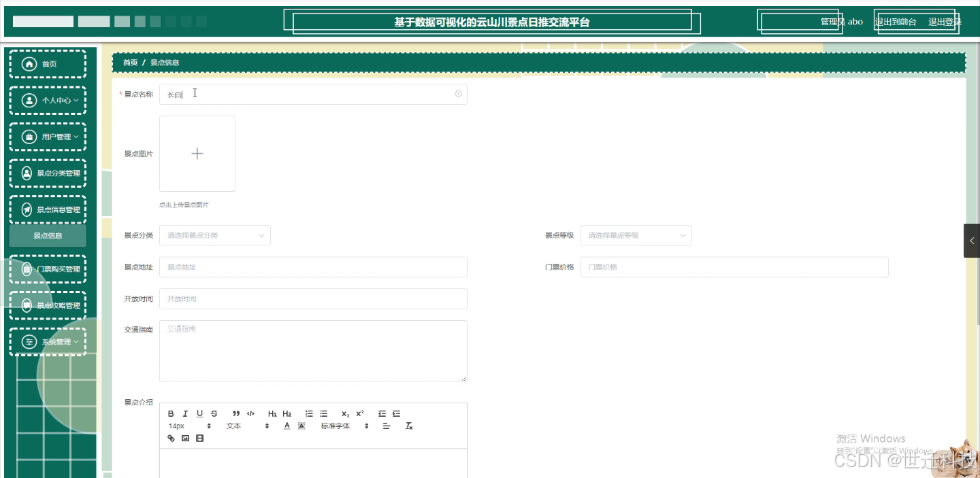Select the 景点信息 submenu item
Viewport: 980px width, 478px height.
pos(48,236)
